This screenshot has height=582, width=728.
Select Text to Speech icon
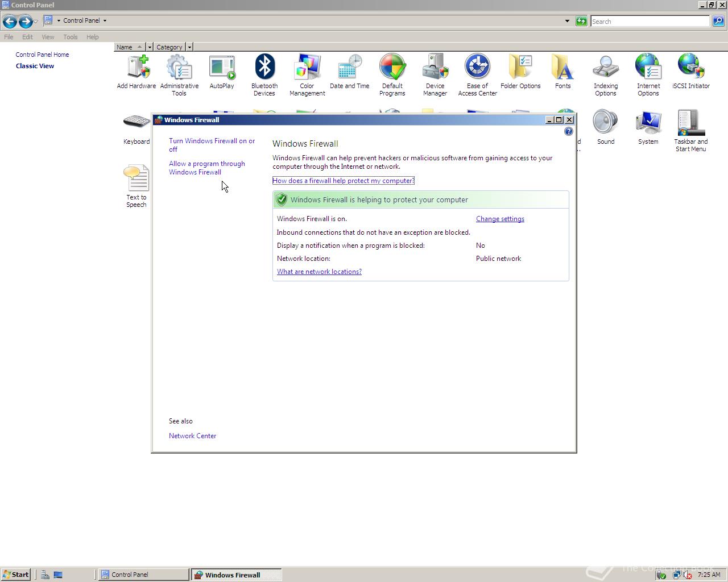tap(136, 187)
